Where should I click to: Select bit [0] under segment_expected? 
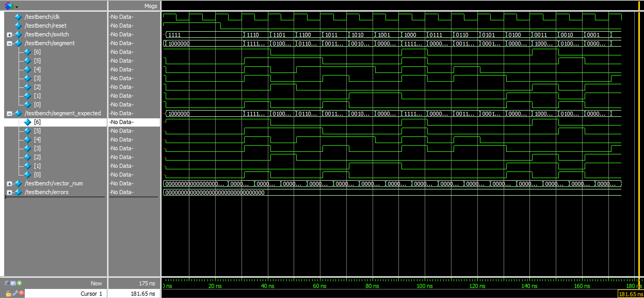(x=37, y=175)
